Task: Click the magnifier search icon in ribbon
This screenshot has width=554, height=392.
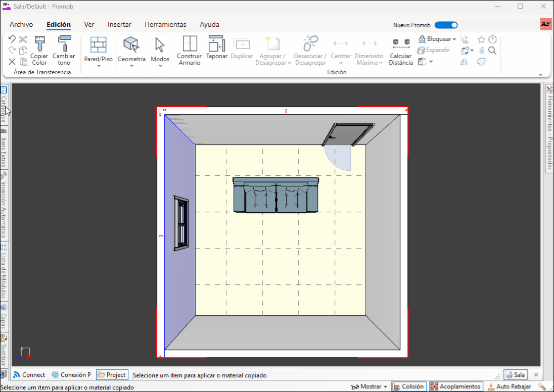Action: coord(492,51)
